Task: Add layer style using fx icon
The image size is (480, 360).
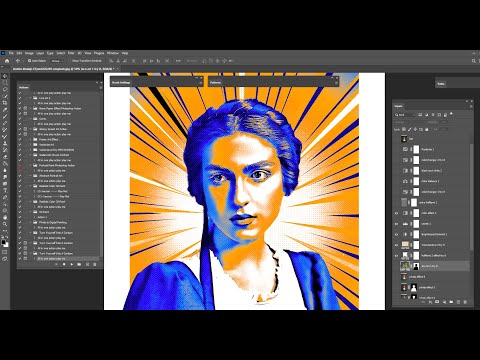Action: point(430,302)
